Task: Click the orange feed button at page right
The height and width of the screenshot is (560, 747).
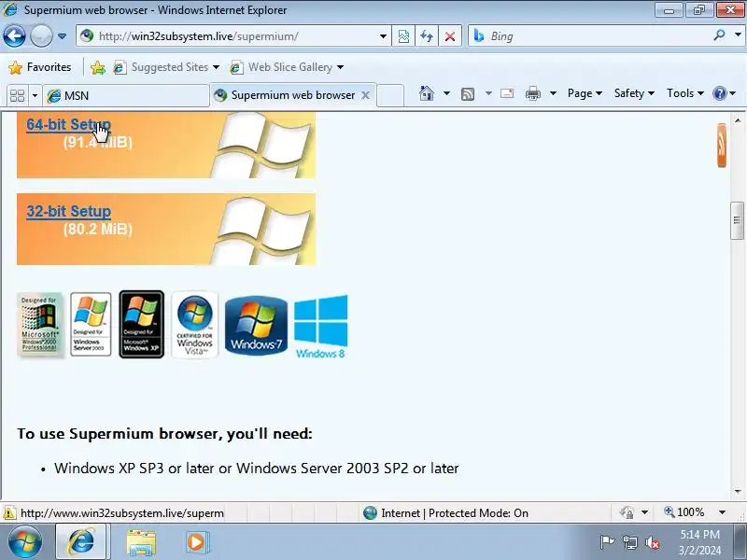Action: [x=722, y=146]
